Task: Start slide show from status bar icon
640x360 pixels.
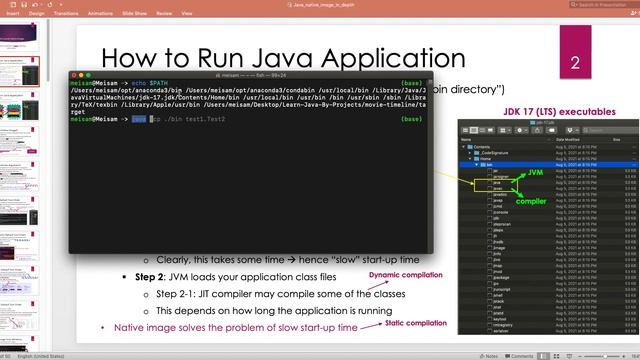Action: coord(569,356)
